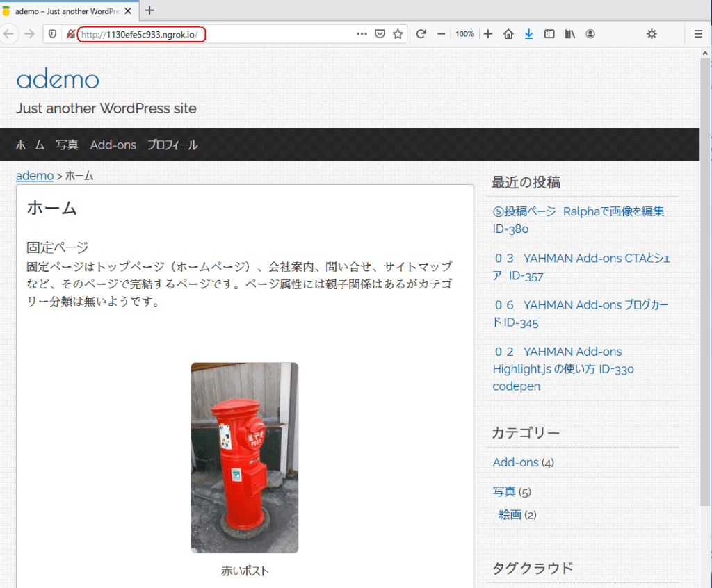Open post YAHMAN Add-ons ブログカード ID=345
Viewport: 712px width, 588px height.
point(581,313)
